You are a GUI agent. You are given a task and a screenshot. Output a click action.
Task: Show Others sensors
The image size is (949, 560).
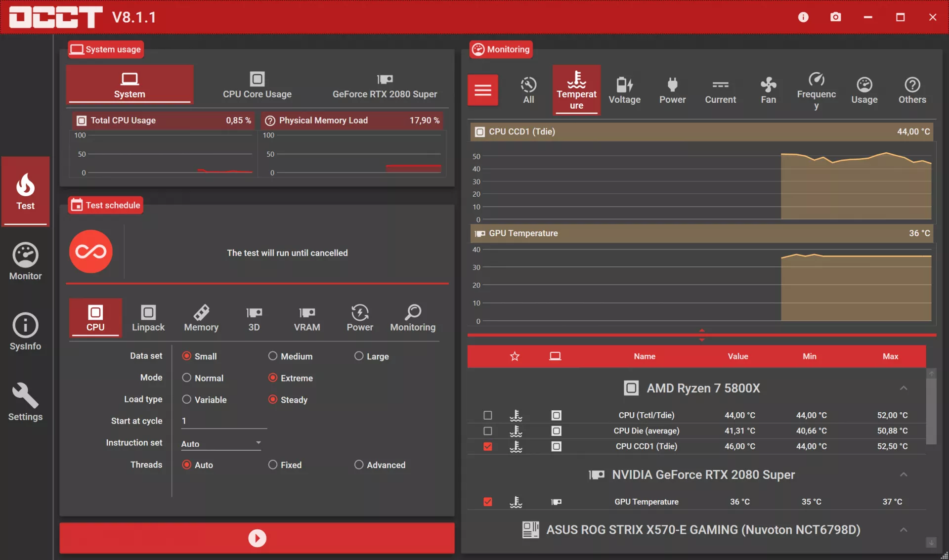(x=912, y=90)
